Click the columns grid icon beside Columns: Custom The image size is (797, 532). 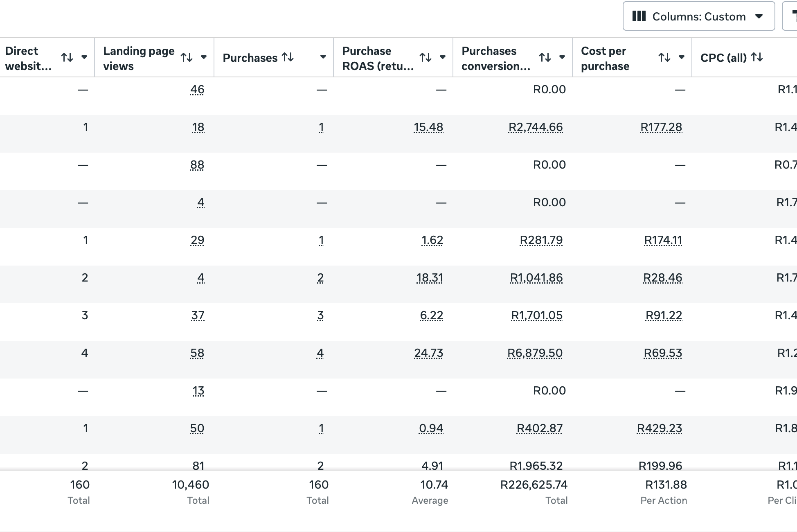638,16
